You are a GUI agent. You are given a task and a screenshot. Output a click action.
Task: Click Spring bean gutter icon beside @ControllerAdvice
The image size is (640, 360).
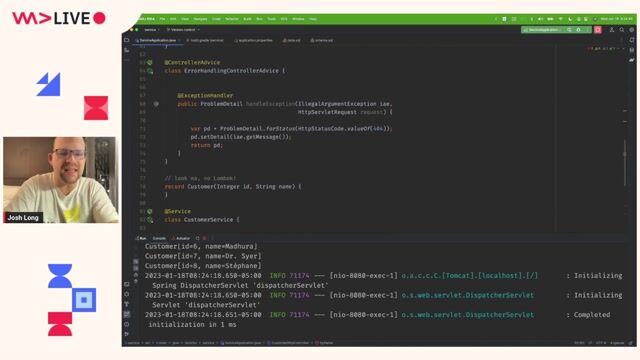click(x=150, y=62)
